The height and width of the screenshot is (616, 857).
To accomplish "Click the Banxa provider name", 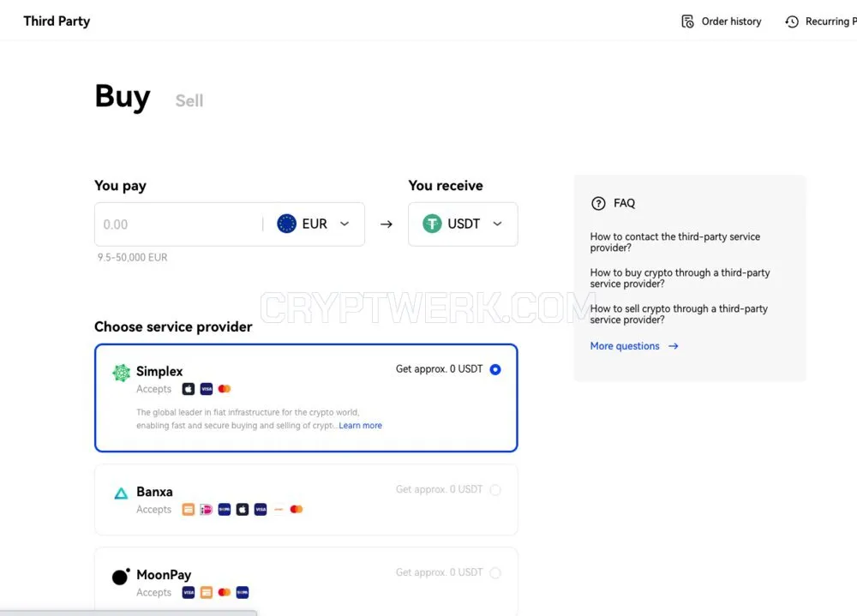I will [x=154, y=492].
